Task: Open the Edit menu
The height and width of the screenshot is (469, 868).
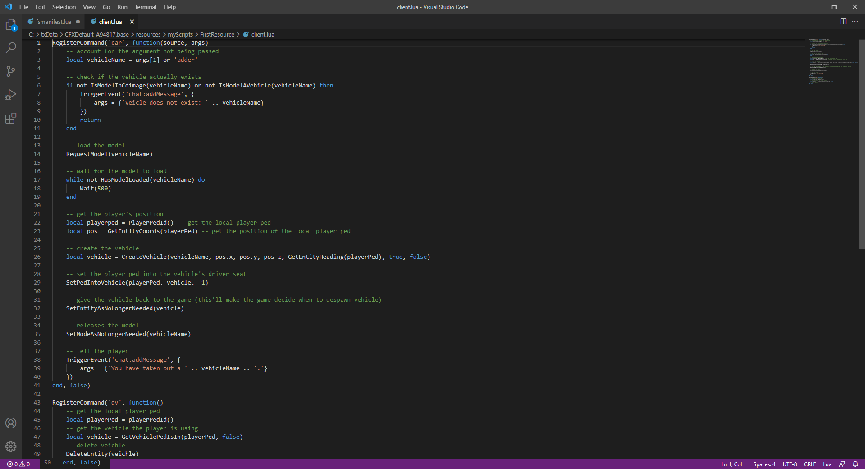Action: tap(40, 7)
